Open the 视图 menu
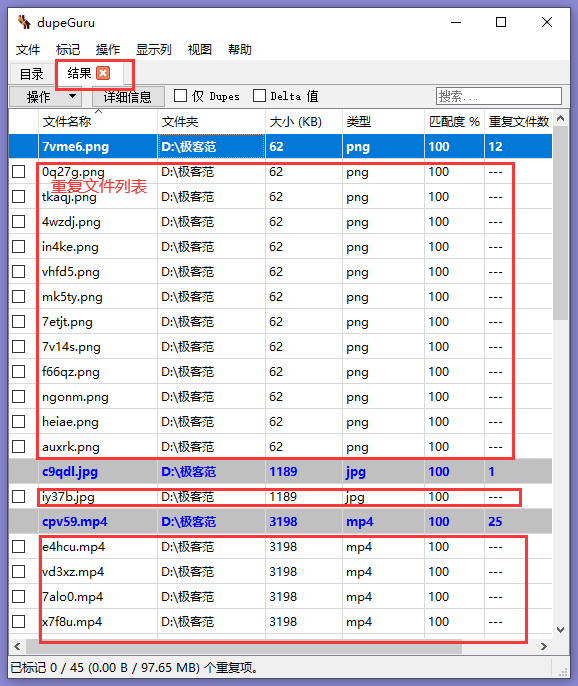The image size is (578, 686). pos(200,49)
